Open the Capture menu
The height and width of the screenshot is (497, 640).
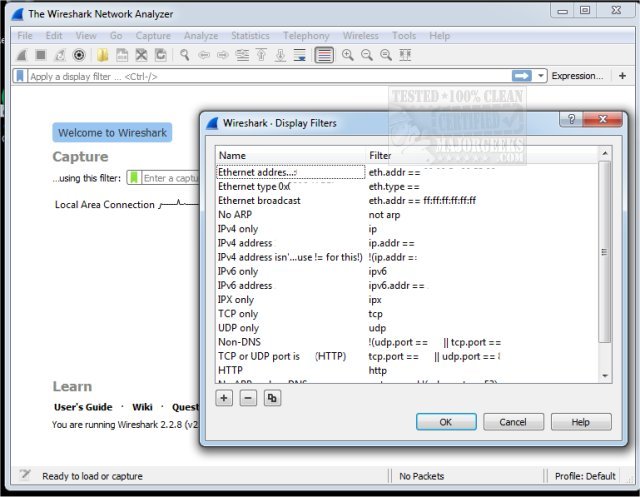(153, 36)
